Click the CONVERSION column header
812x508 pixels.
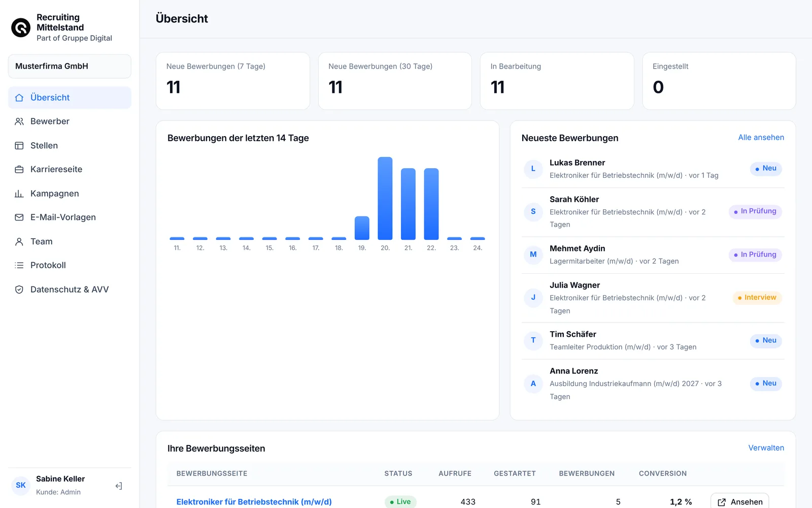click(663, 473)
